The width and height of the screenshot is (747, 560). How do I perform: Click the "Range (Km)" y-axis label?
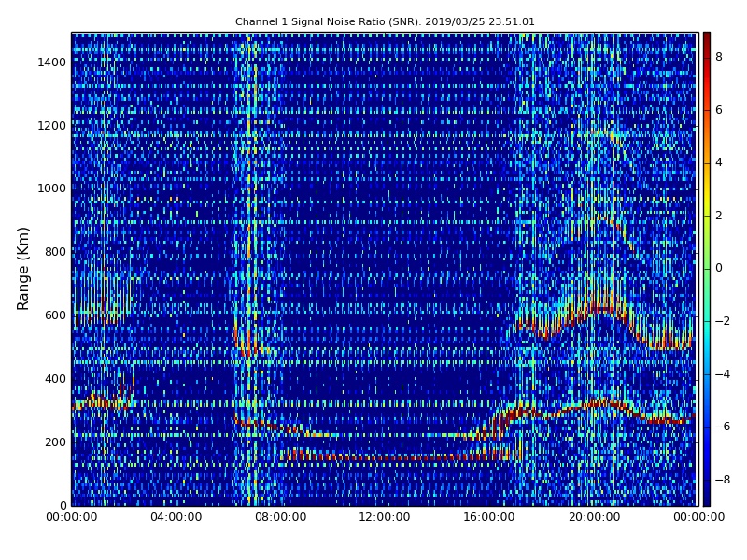(x=22, y=269)
